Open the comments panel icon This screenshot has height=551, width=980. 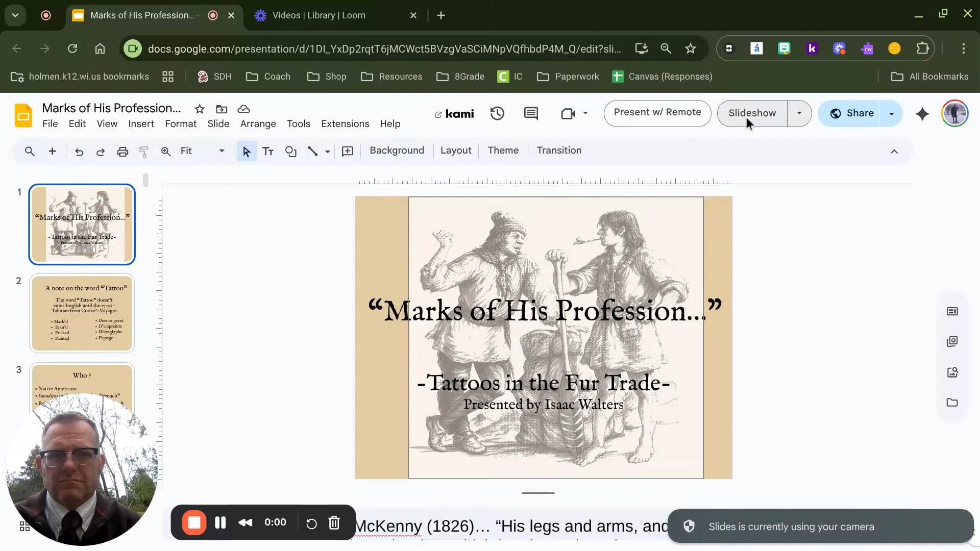[x=531, y=113]
